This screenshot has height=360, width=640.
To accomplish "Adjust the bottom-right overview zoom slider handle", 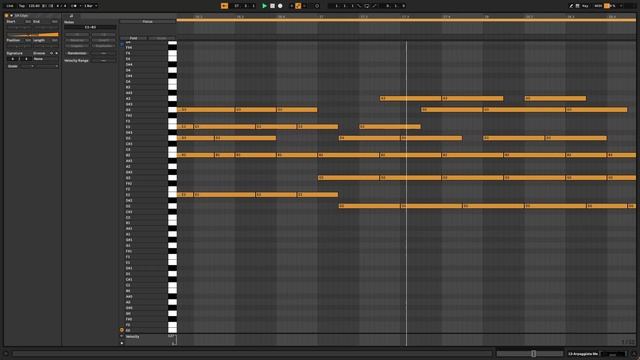I will point(533,353).
